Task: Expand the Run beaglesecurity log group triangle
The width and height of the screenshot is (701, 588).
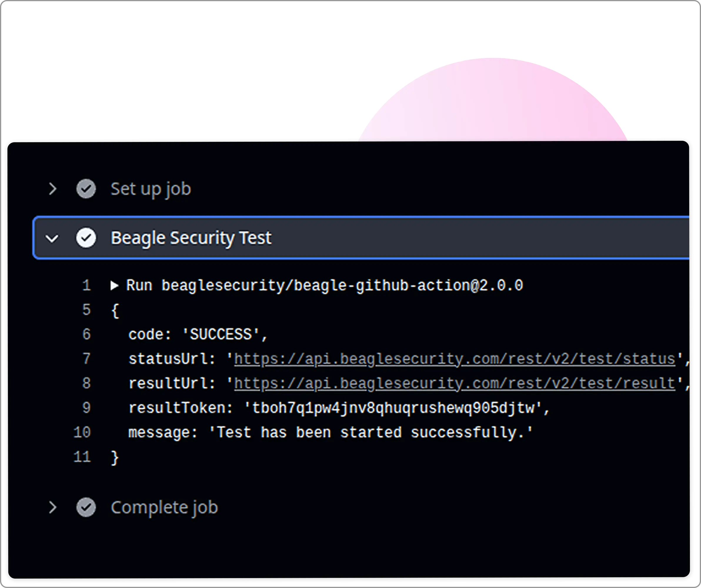Action: (x=114, y=286)
